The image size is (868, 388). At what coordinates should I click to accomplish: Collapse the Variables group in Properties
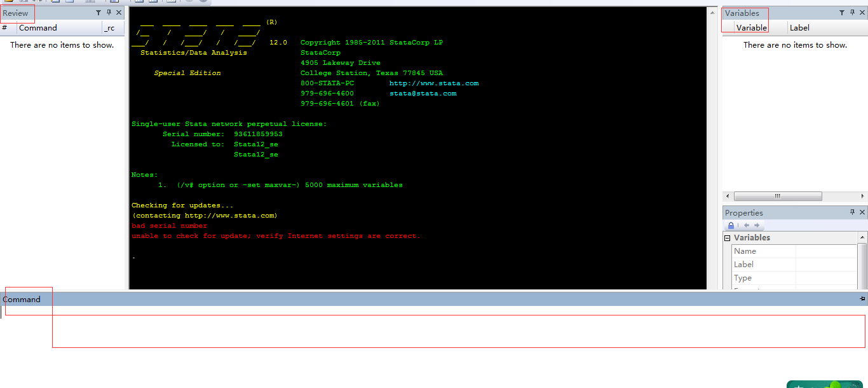pyautogui.click(x=728, y=238)
